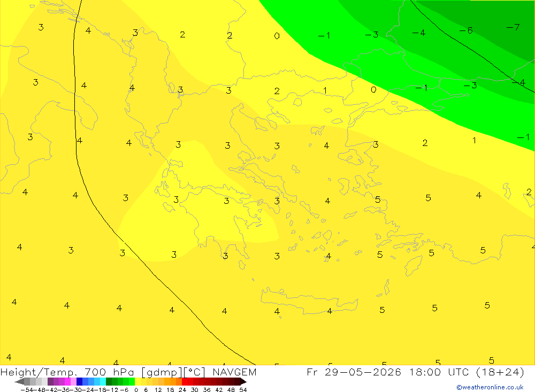
Task: Click the 'Fr 29-05-2026' date text
Action: click(354, 372)
